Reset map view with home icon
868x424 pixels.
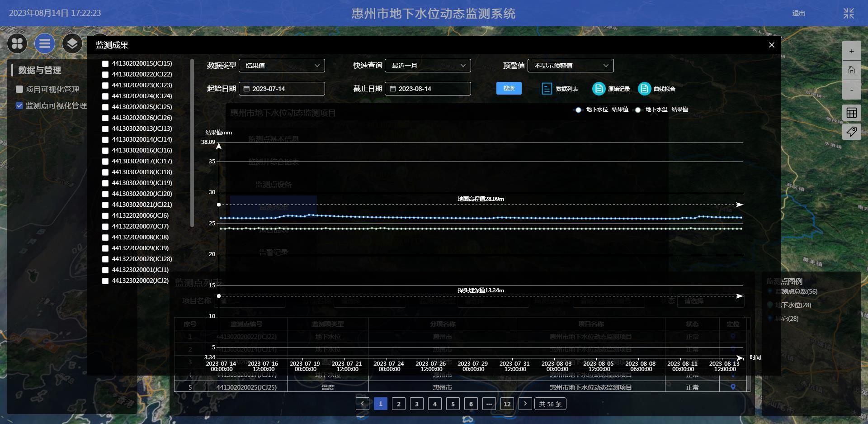click(851, 70)
